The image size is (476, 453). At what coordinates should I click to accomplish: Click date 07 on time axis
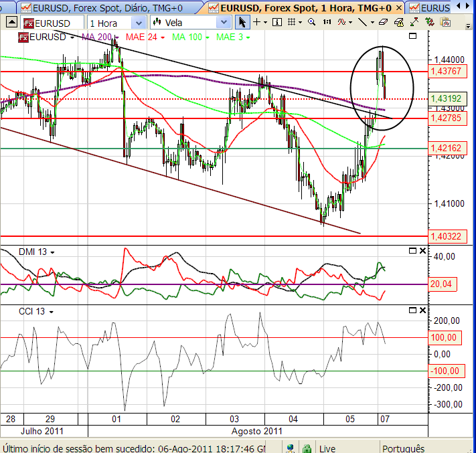385,419
